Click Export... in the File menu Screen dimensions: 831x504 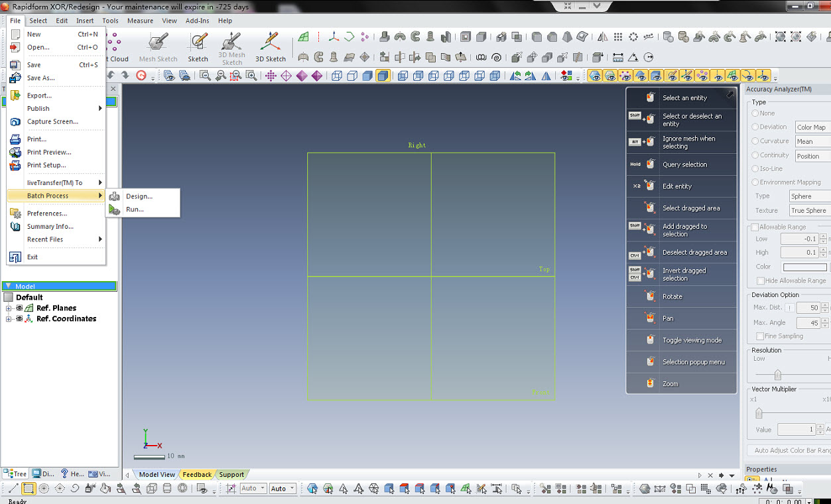click(x=56, y=95)
